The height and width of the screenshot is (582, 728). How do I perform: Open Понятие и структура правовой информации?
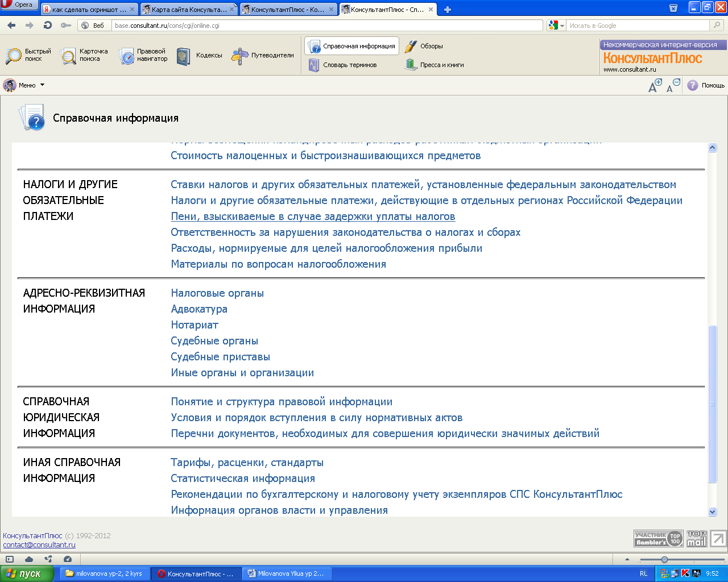(x=282, y=402)
